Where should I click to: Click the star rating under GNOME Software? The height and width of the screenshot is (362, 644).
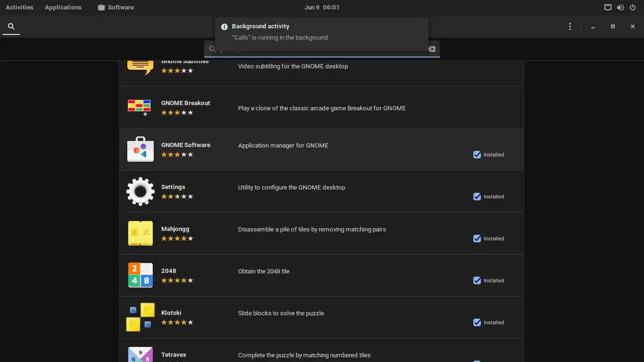coord(177,155)
